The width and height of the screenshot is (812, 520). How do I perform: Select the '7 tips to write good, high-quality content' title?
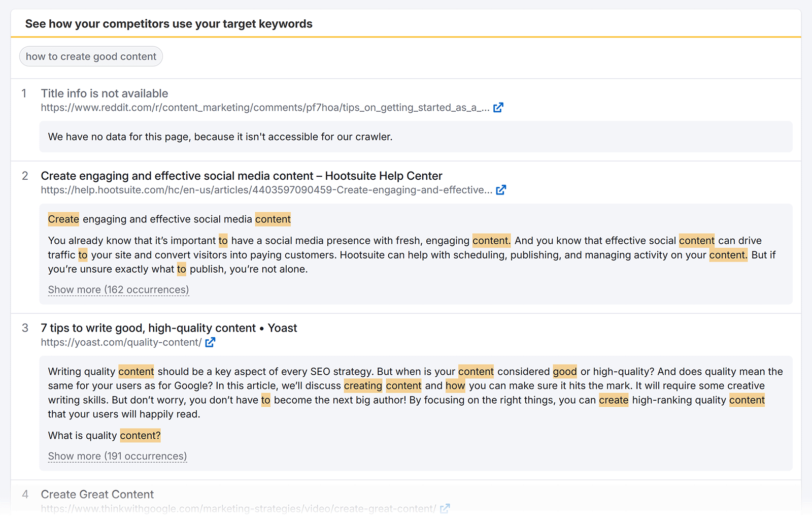(x=168, y=328)
